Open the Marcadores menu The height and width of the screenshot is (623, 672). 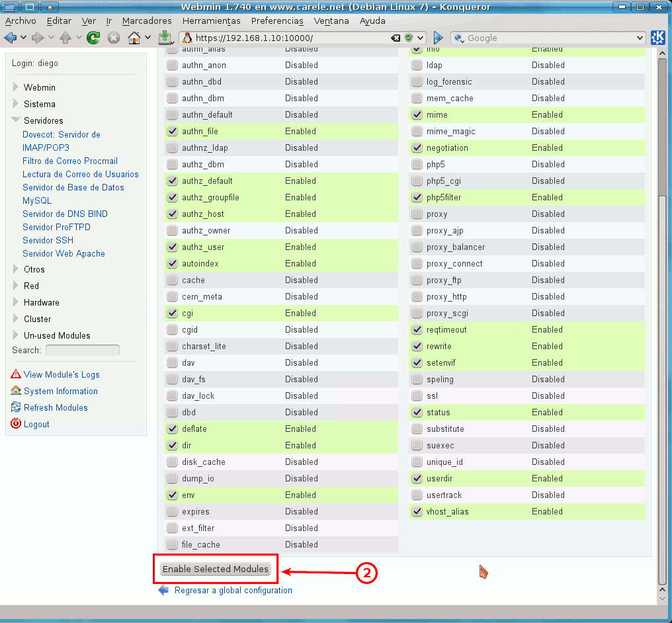146,21
